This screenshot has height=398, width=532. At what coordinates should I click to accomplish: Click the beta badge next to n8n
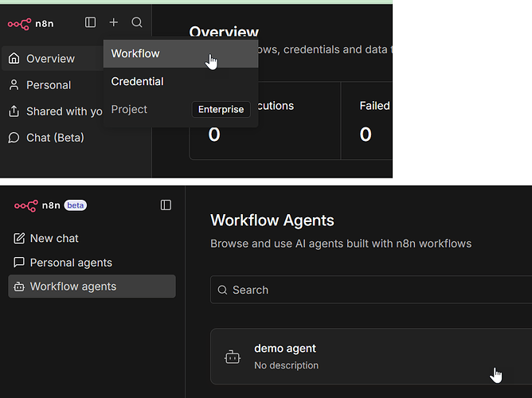76,205
